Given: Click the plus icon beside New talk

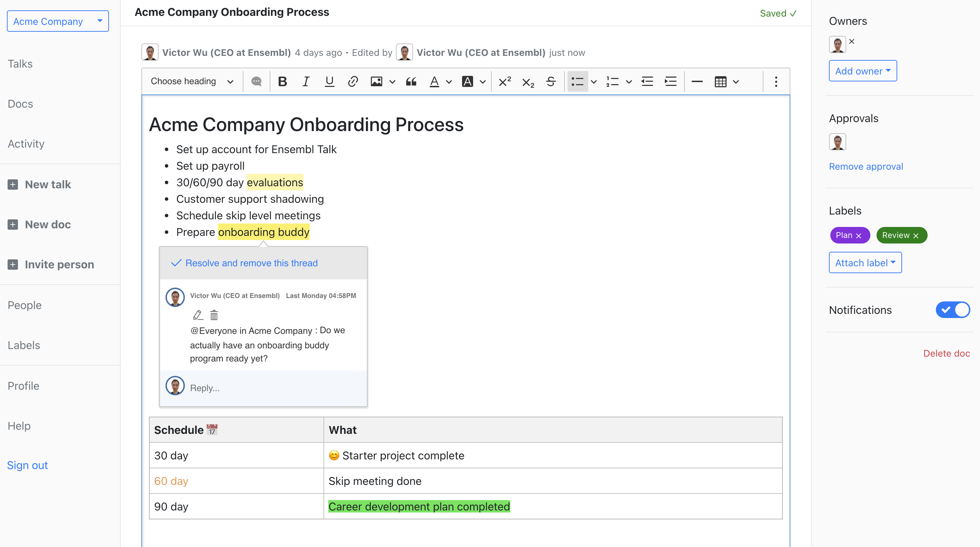Looking at the screenshot, I should pyautogui.click(x=12, y=185).
